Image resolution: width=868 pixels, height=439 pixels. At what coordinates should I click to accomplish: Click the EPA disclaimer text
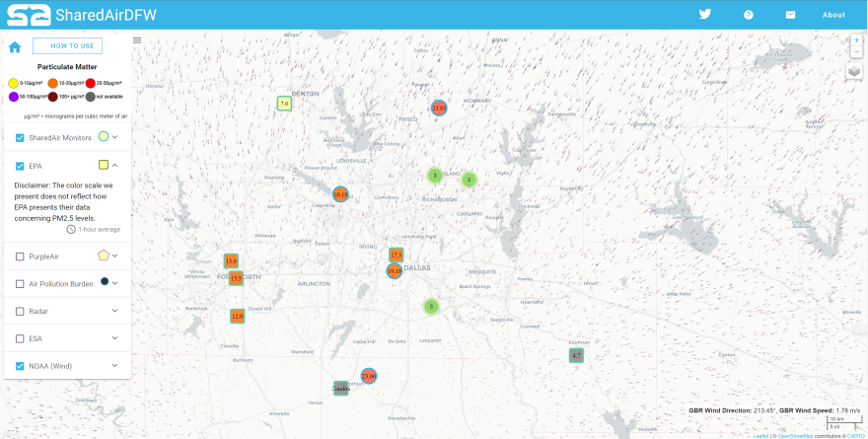click(x=64, y=202)
